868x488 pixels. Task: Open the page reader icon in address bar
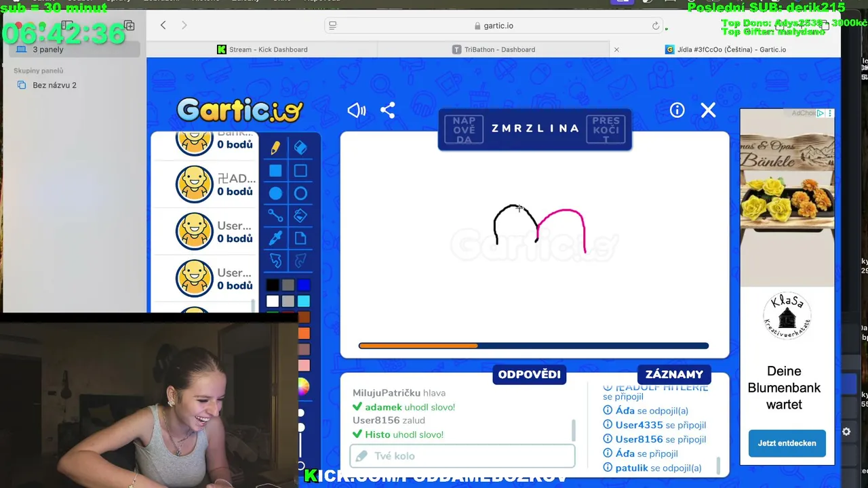coord(332,26)
